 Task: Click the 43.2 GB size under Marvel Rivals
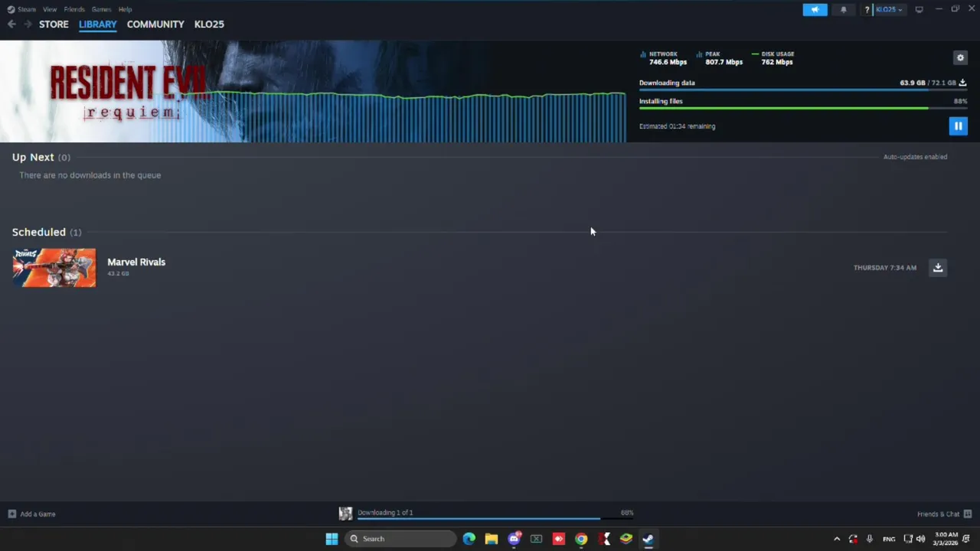coord(118,273)
